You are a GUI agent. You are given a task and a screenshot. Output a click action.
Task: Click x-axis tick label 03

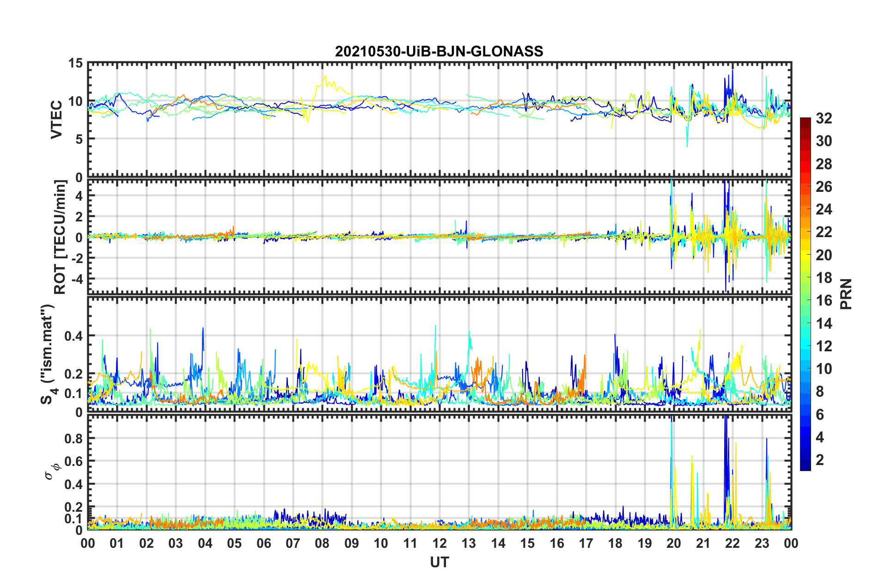coord(176,543)
